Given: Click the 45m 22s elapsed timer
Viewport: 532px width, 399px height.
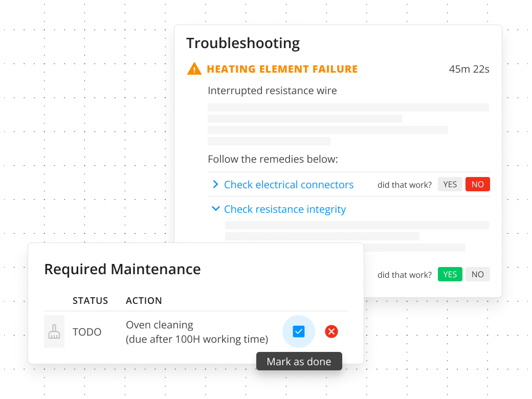Looking at the screenshot, I should (x=469, y=69).
